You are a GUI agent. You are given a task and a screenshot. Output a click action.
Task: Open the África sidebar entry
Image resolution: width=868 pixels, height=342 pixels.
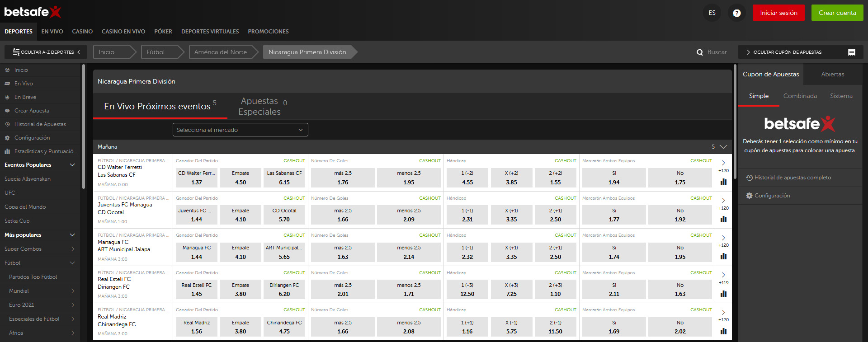(x=40, y=333)
